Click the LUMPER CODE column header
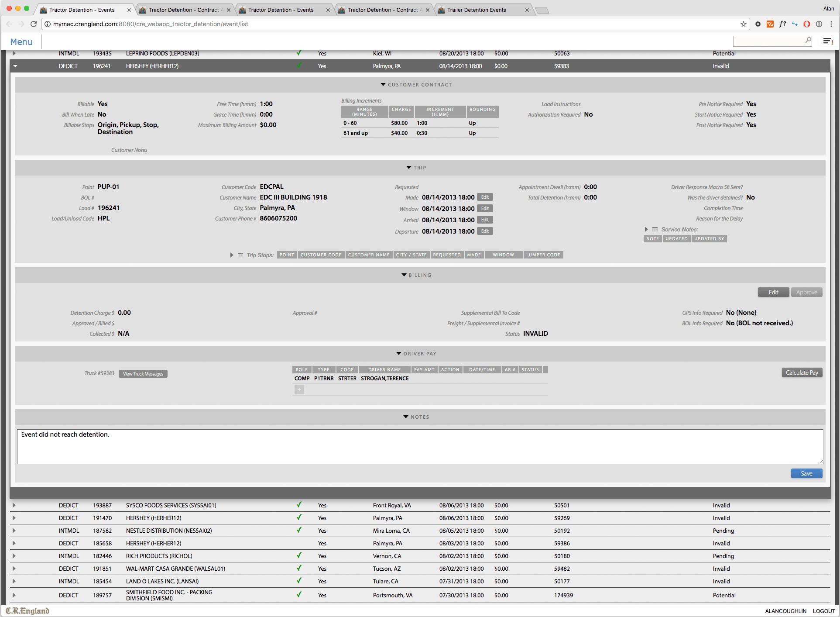The width and height of the screenshot is (840, 617). pyautogui.click(x=543, y=255)
